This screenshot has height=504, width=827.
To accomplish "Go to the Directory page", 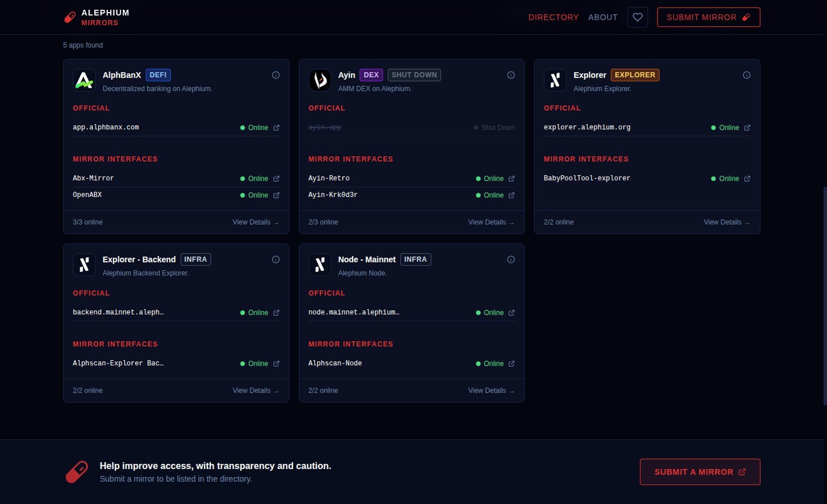I will point(554,17).
